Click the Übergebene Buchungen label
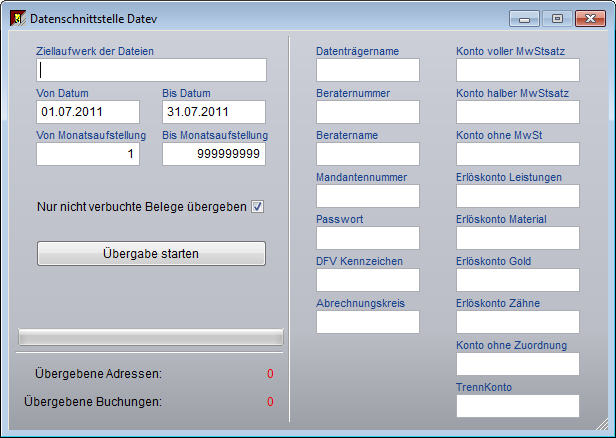The image size is (616, 438). pyautogui.click(x=93, y=401)
